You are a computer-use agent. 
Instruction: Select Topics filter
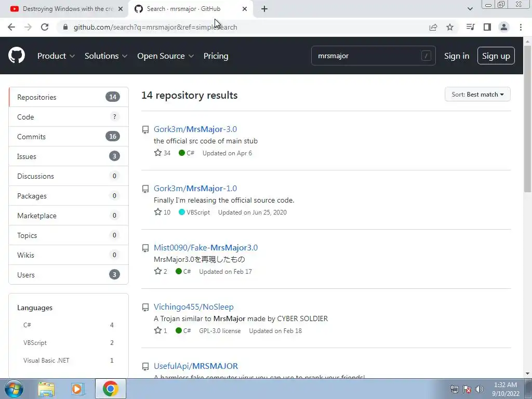click(x=69, y=235)
